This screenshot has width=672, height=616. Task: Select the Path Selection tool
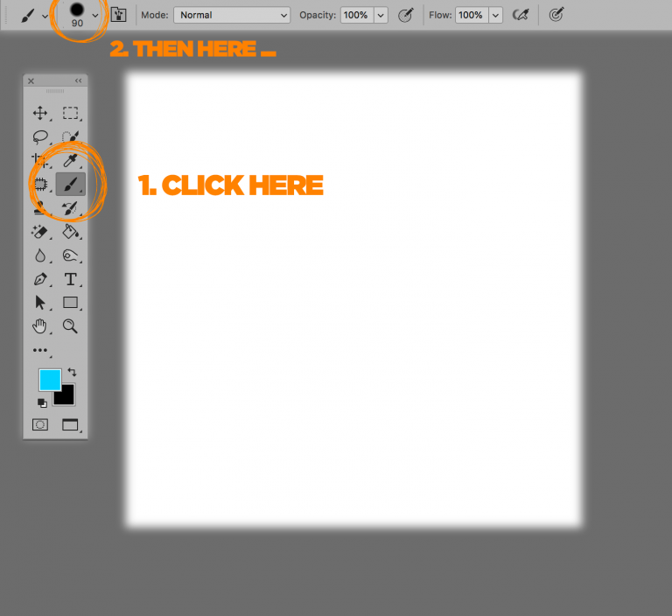[x=40, y=303]
